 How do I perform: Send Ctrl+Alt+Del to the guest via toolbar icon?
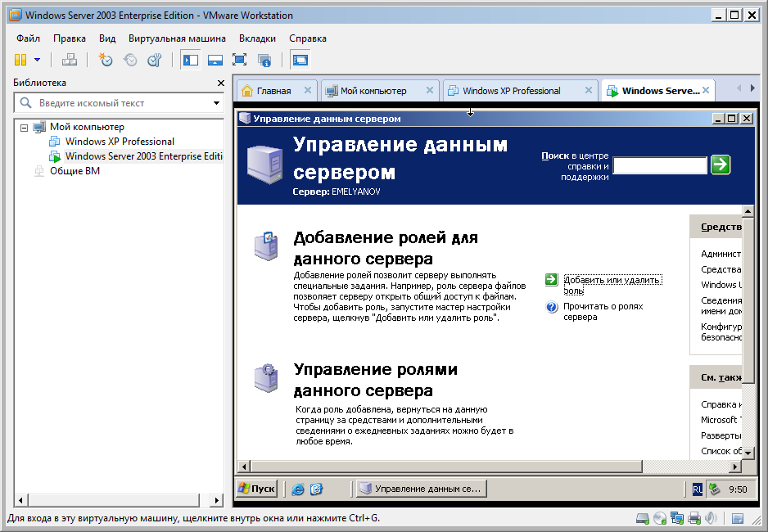pos(70,61)
